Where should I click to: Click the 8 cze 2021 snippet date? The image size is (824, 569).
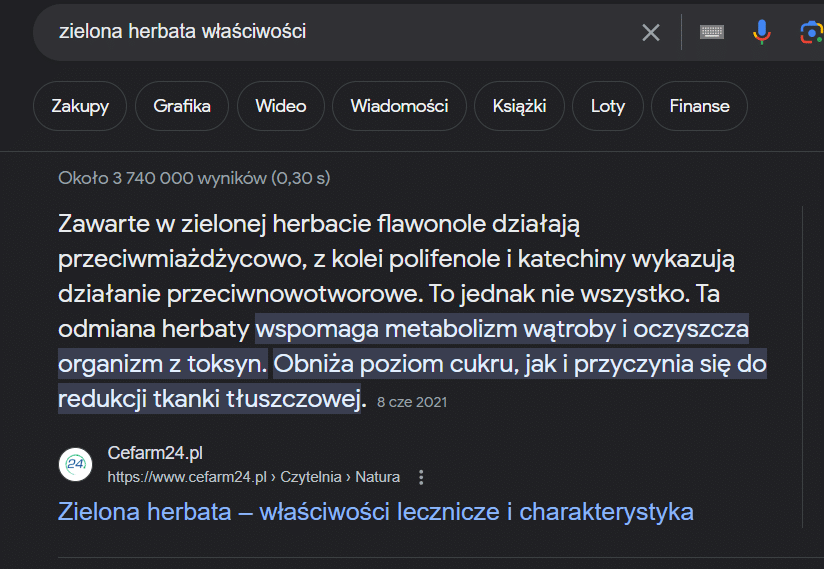coord(412,402)
